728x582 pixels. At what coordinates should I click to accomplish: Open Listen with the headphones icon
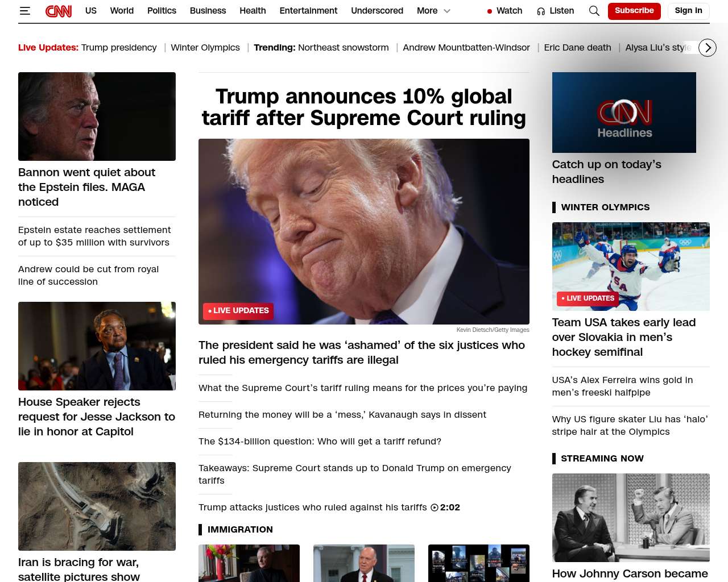556,11
